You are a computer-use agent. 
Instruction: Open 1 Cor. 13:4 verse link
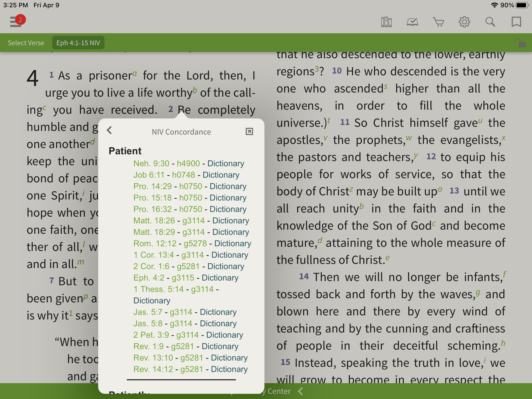coord(154,255)
